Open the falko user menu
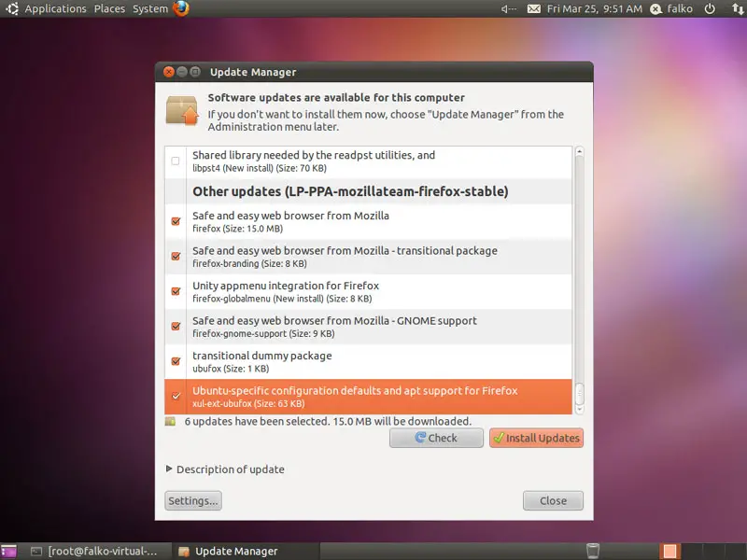 point(680,8)
